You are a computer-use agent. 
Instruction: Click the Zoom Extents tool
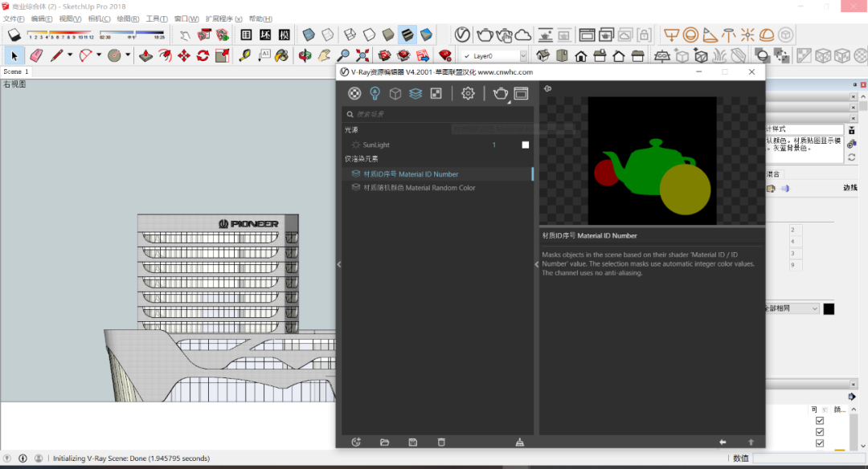coord(362,56)
